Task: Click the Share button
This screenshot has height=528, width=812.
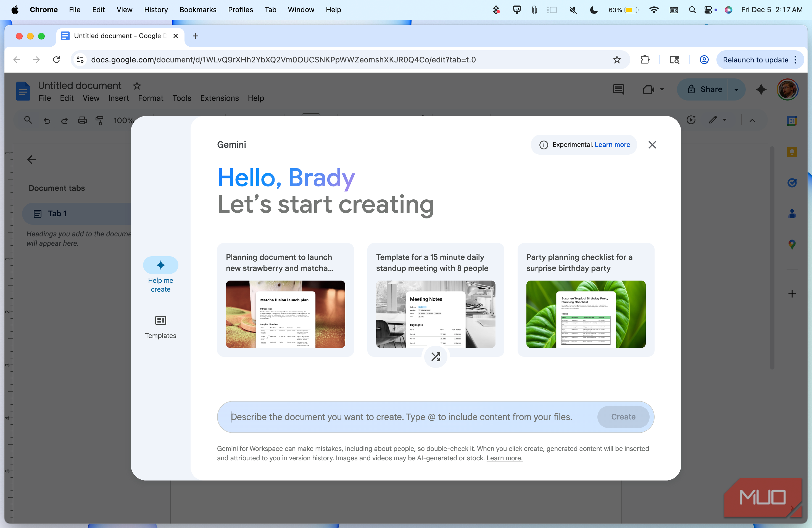Action: pos(702,89)
